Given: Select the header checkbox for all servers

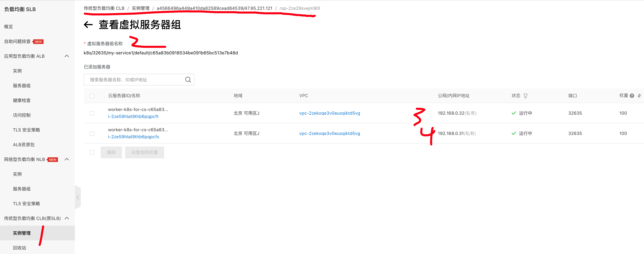Looking at the screenshot, I should (92, 96).
